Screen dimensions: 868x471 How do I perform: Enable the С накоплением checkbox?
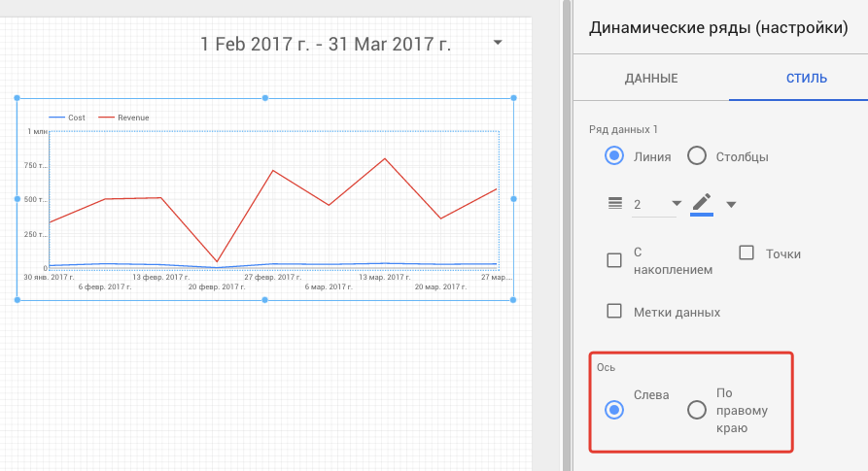[614, 260]
